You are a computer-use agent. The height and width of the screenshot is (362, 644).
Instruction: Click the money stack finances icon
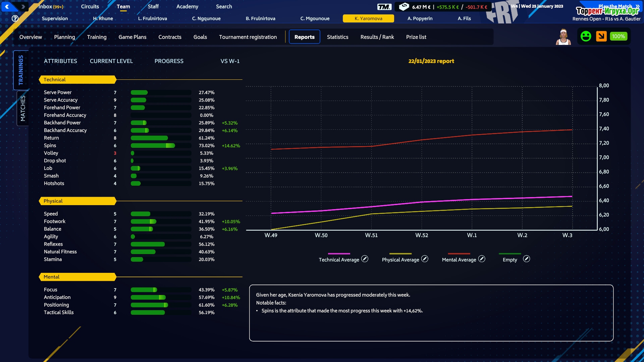coord(404,6)
